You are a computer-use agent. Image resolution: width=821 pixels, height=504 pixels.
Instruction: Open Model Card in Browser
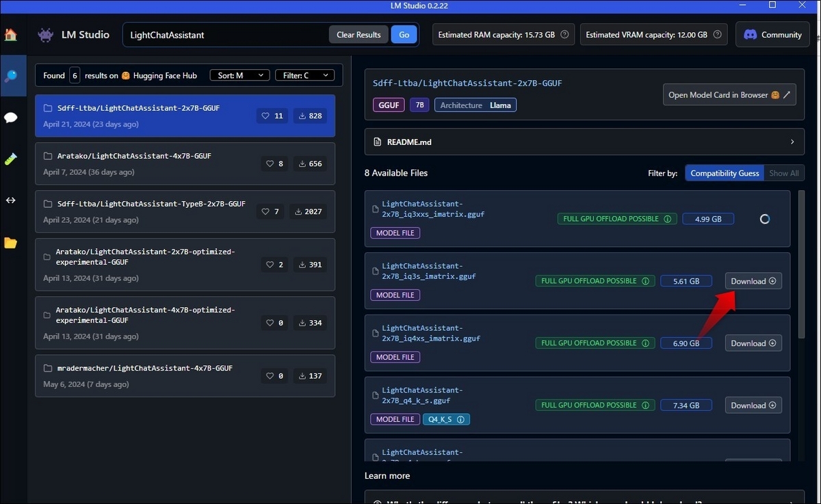tap(729, 95)
